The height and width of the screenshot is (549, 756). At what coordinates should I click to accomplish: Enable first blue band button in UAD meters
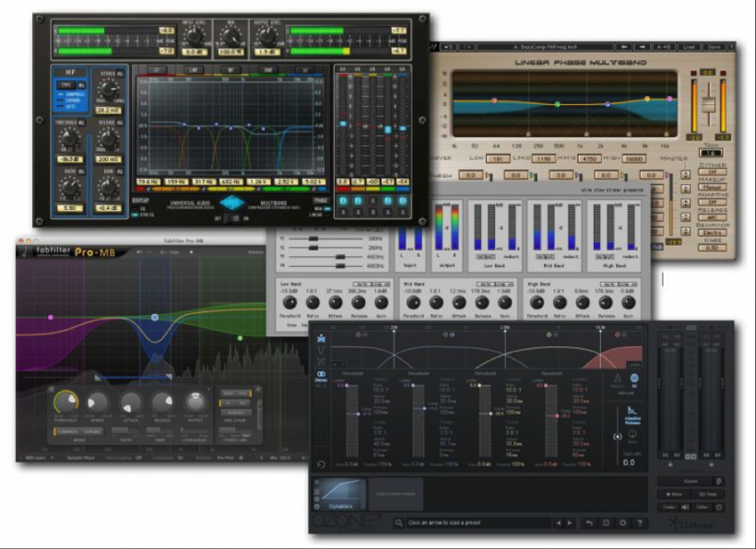coord(343,201)
